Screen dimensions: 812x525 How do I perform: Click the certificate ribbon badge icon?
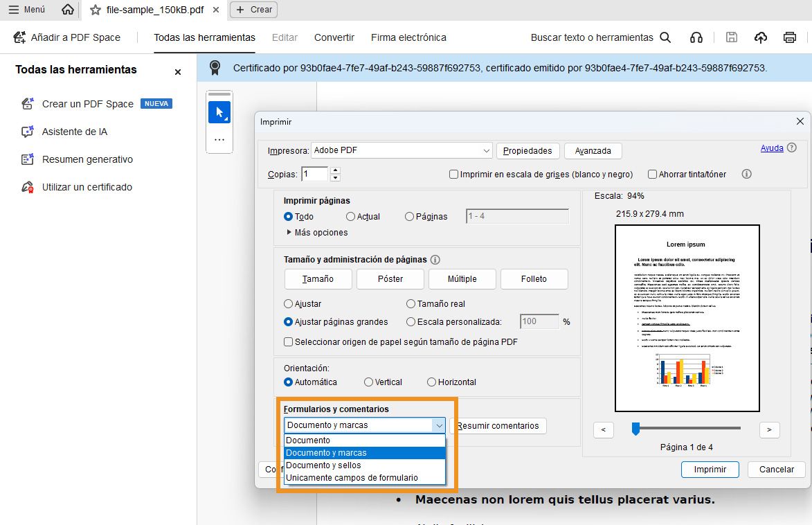215,67
